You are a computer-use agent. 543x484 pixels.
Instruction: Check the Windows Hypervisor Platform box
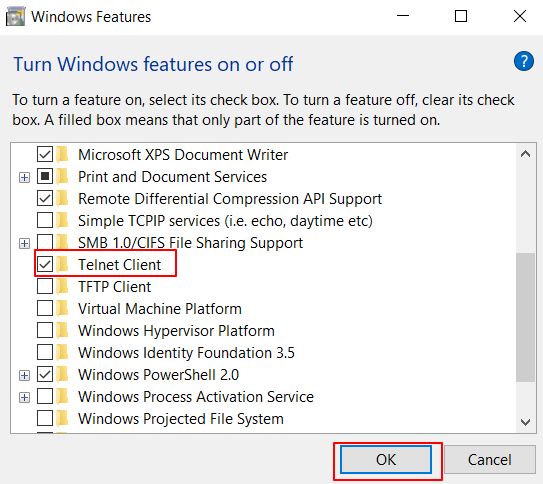(45, 330)
